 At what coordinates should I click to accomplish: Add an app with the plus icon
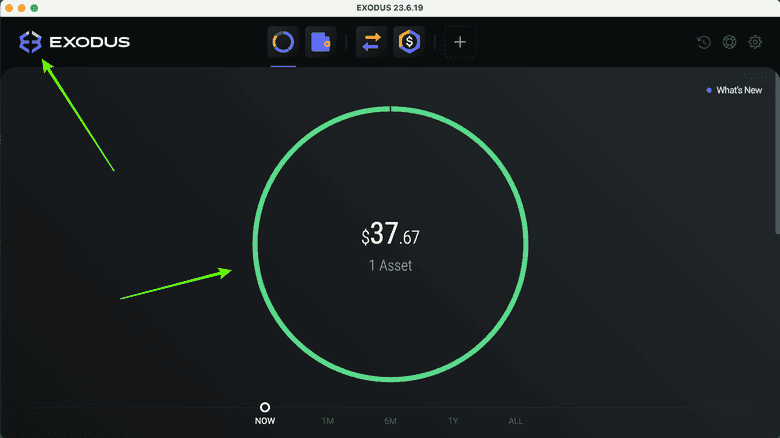[460, 42]
